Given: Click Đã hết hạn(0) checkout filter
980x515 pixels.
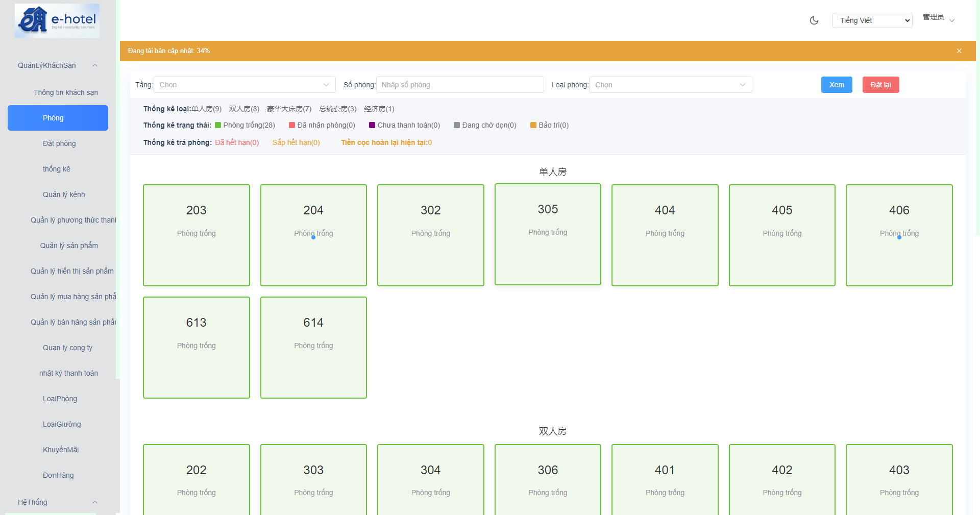Looking at the screenshot, I should (237, 142).
